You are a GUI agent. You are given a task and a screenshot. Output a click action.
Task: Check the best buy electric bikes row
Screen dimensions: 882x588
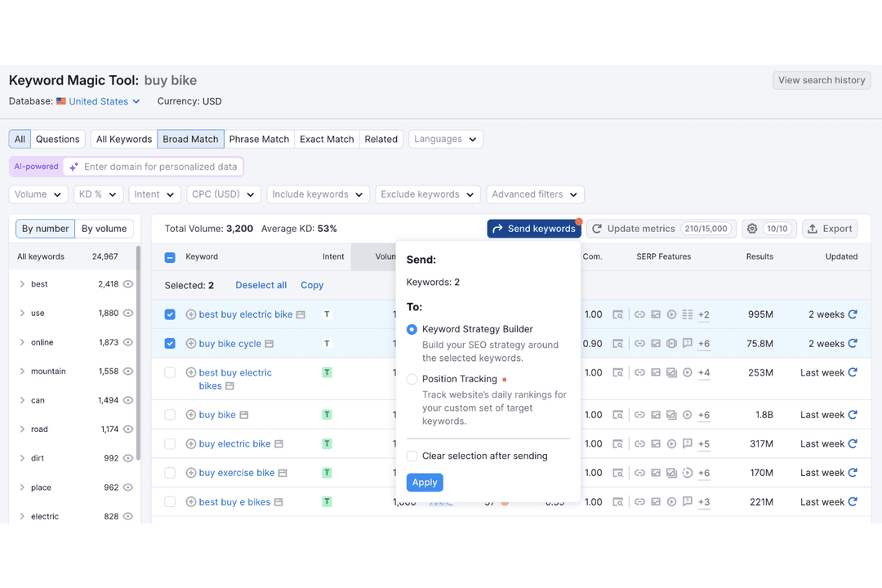point(170,372)
